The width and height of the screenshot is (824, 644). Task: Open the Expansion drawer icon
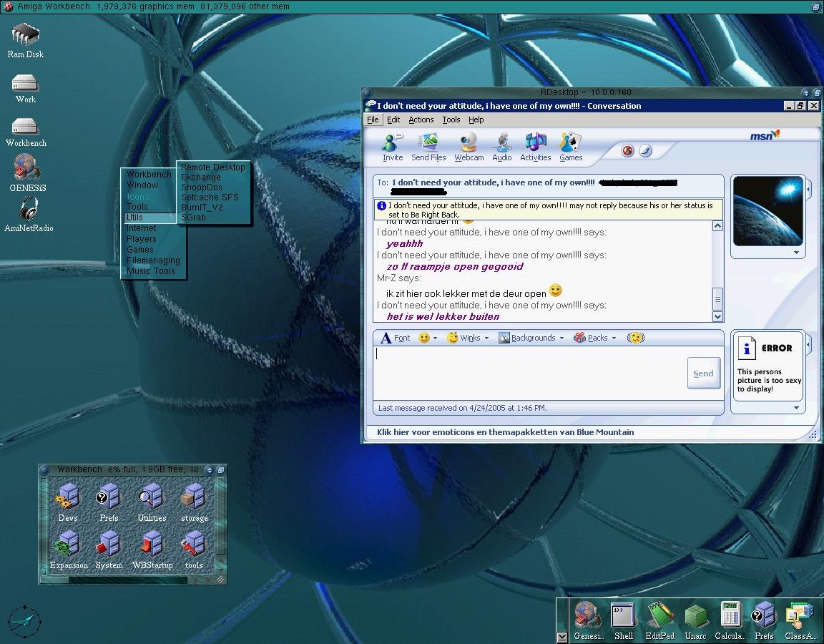click(x=69, y=550)
